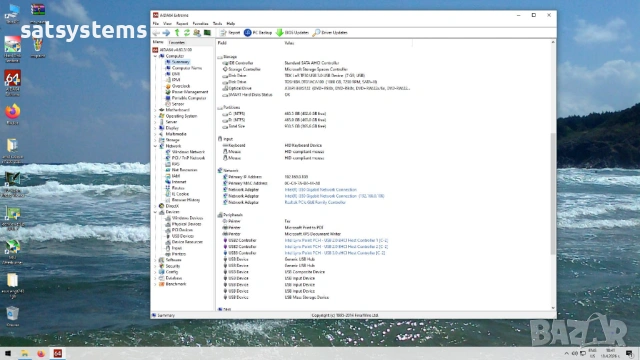
Task: Collapse the Devices tree node
Action: click(x=155, y=212)
